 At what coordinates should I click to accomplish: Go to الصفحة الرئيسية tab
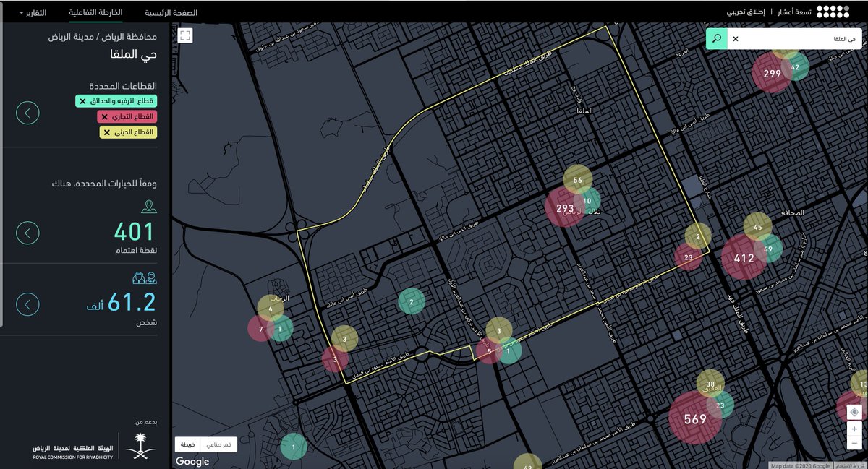tap(171, 13)
